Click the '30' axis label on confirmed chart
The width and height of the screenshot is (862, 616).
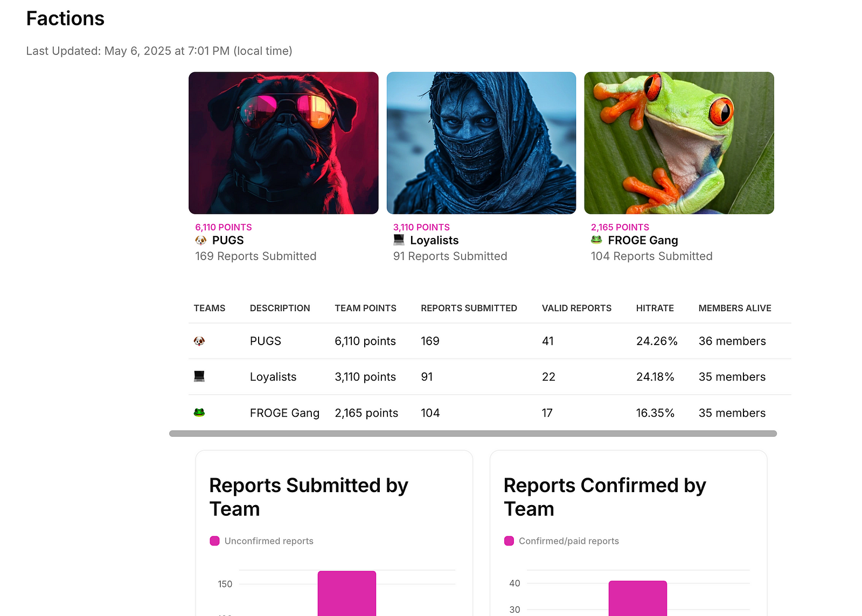(x=515, y=610)
